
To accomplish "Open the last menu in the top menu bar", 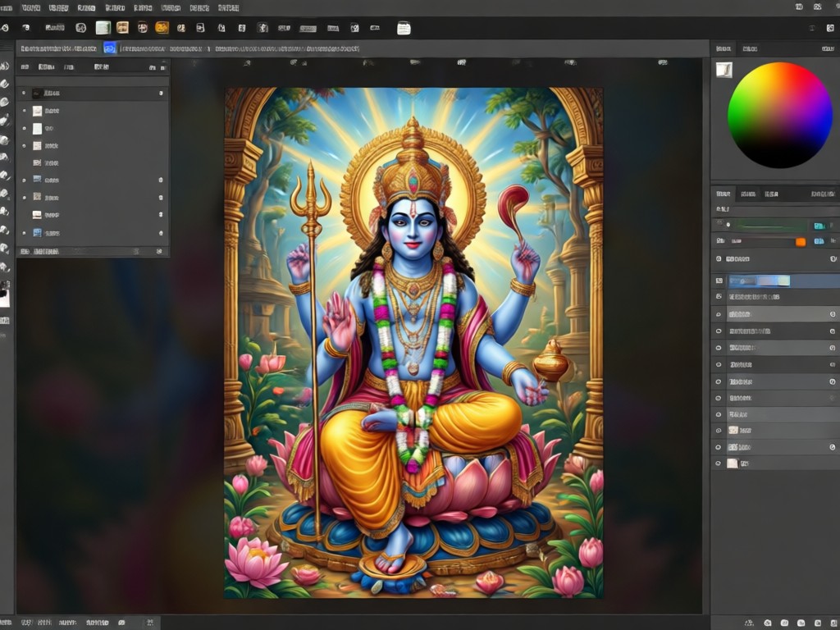I will [x=228, y=8].
